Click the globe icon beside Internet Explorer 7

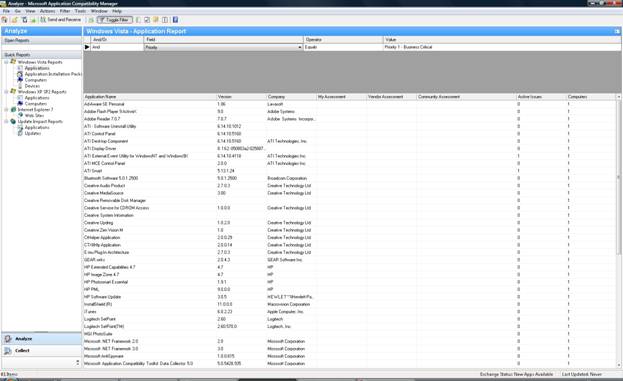click(x=13, y=109)
